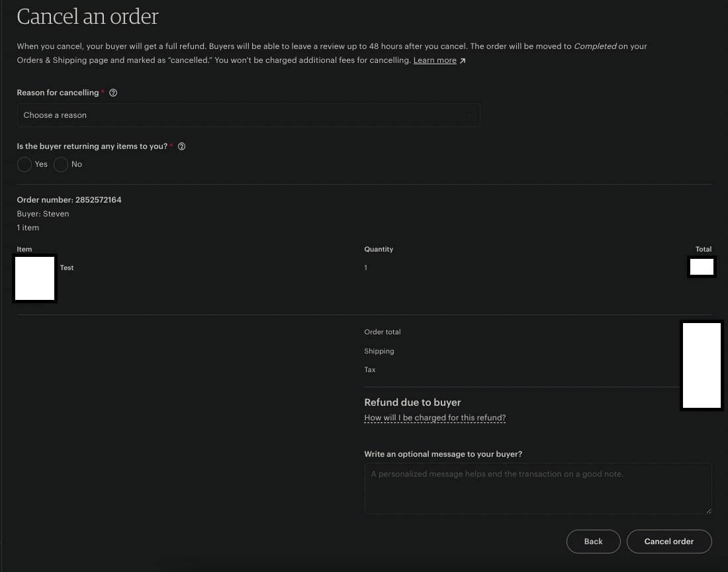728x572 pixels.
Task: Select Yes for buyer returning items
Action: coord(24,164)
